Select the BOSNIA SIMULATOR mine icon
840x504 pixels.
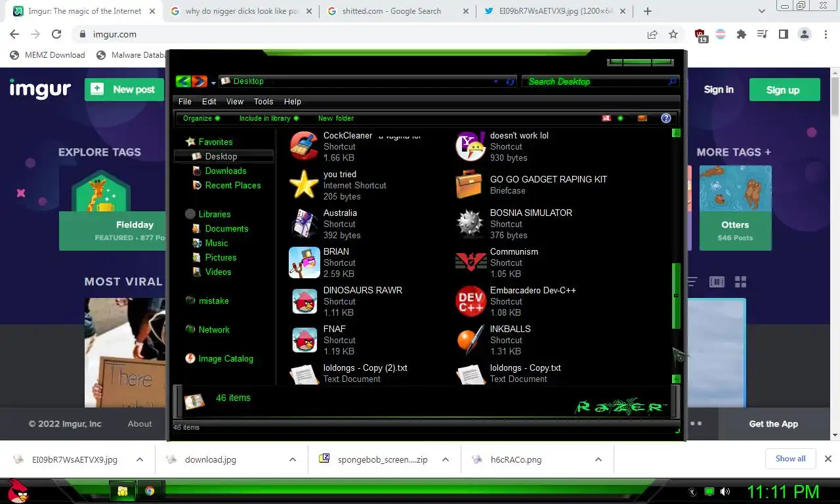click(471, 224)
